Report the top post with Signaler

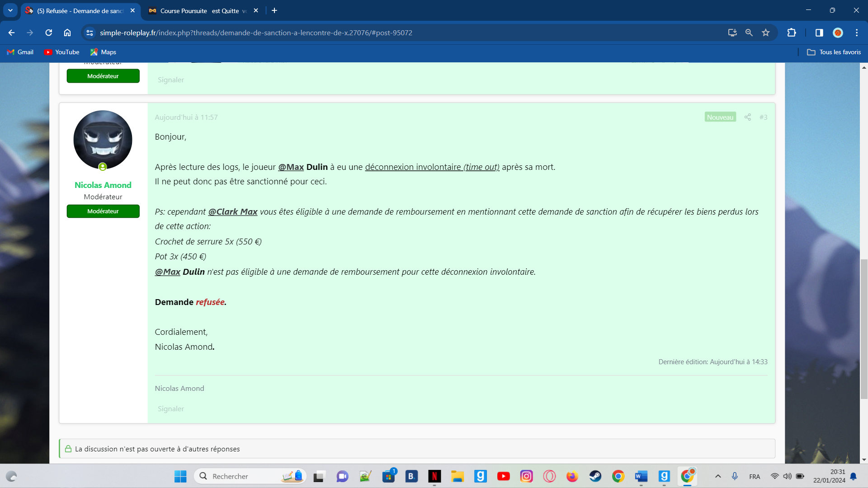(x=171, y=80)
